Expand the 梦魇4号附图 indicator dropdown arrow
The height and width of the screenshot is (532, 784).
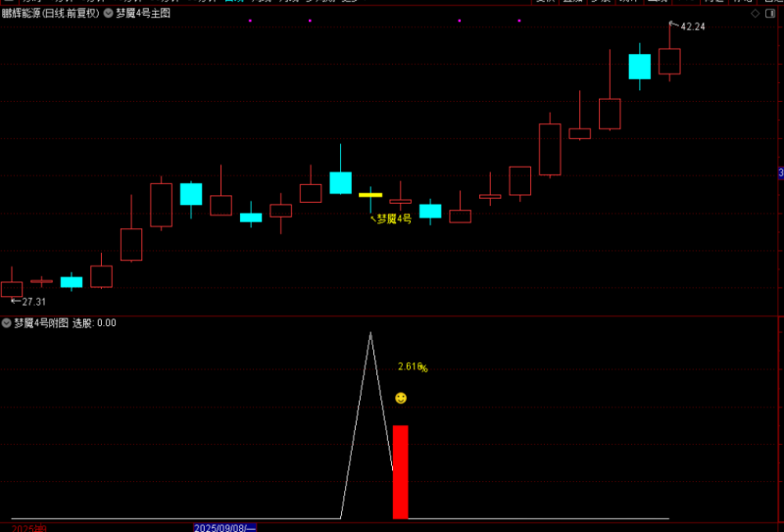[x=6, y=322]
